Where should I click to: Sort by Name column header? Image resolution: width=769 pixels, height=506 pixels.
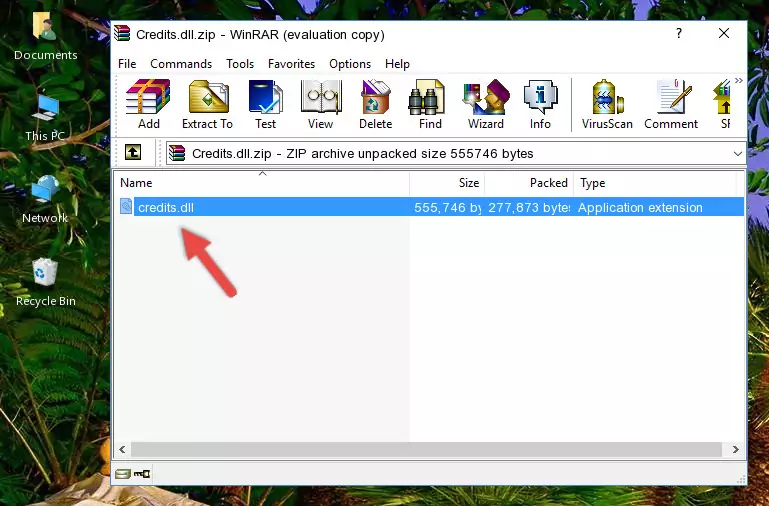pos(262,183)
